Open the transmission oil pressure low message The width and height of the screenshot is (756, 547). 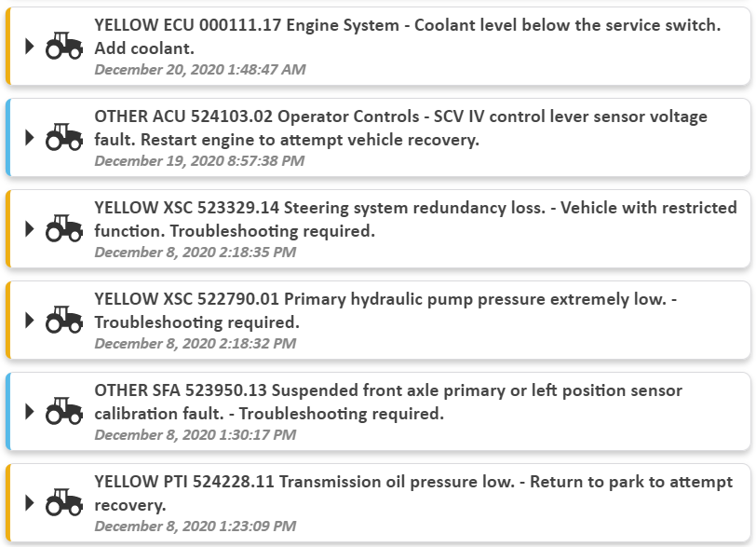coord(413,493)
